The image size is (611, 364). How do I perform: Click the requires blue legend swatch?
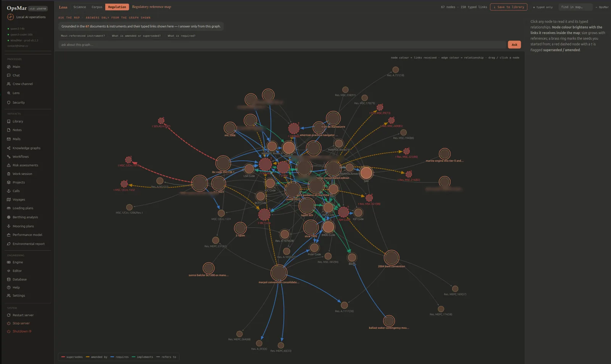(112, 357)
